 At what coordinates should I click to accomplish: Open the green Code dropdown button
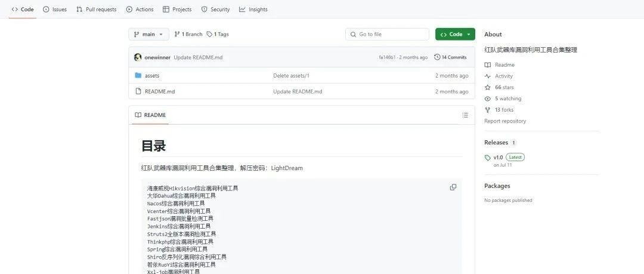point(455,34)
